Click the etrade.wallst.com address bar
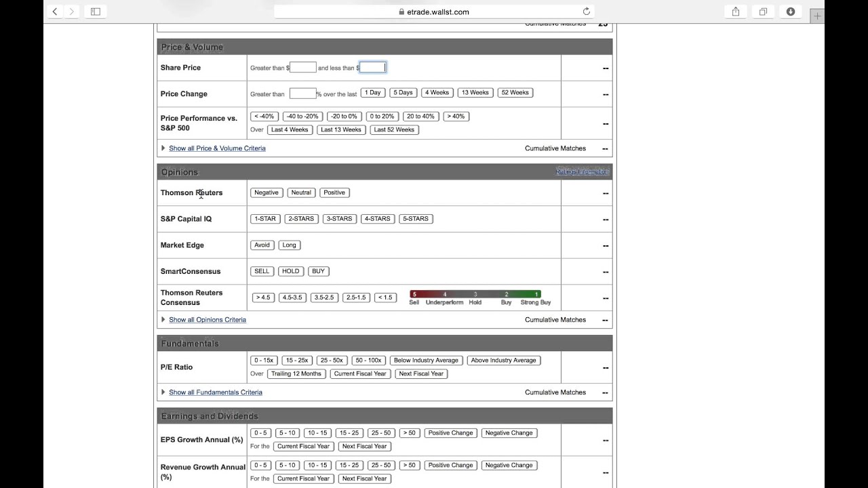The width and height of the screenshot is (868, 488). (434, 12)
